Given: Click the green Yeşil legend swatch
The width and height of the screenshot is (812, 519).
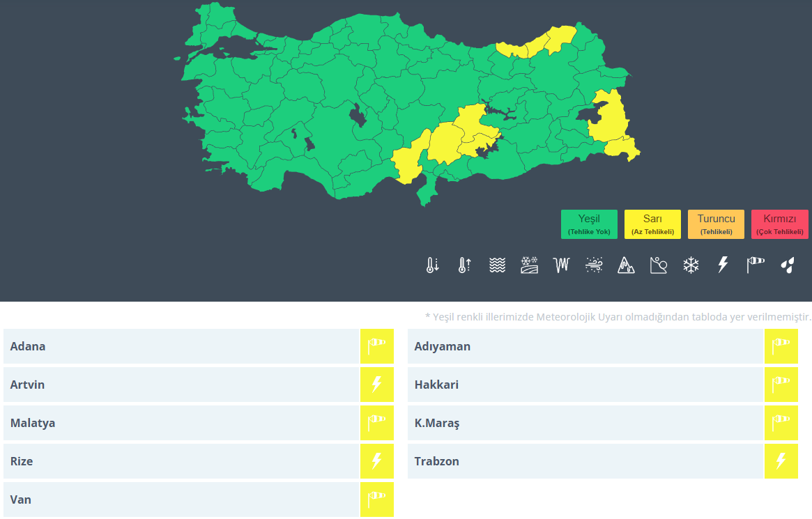Looking at the screenshot, I should tap(589, 224).
